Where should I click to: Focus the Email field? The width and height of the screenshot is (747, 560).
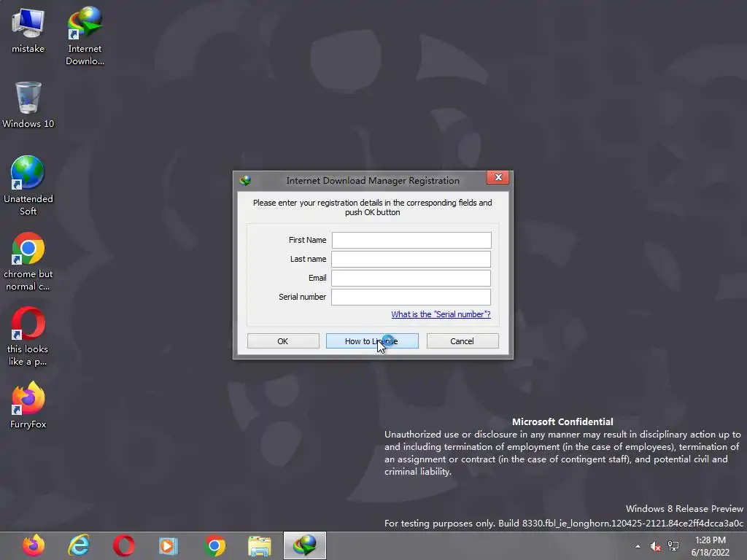pos(411,278)
